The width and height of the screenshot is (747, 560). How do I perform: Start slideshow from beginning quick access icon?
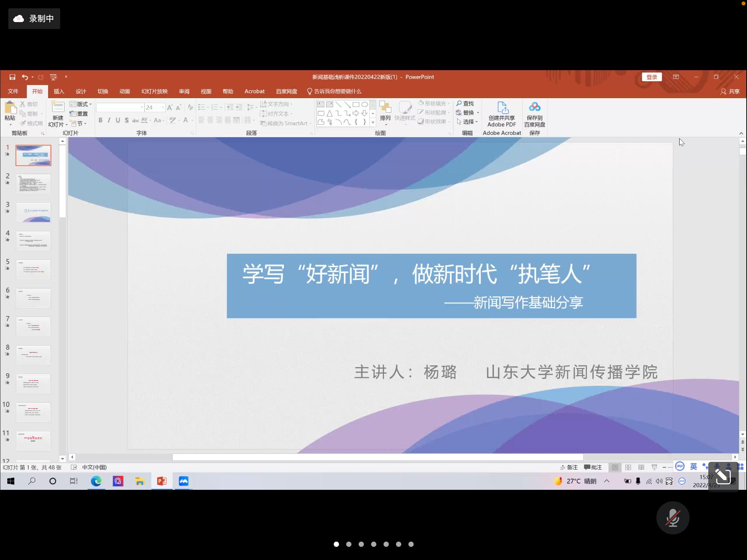[x=53, y=77]
